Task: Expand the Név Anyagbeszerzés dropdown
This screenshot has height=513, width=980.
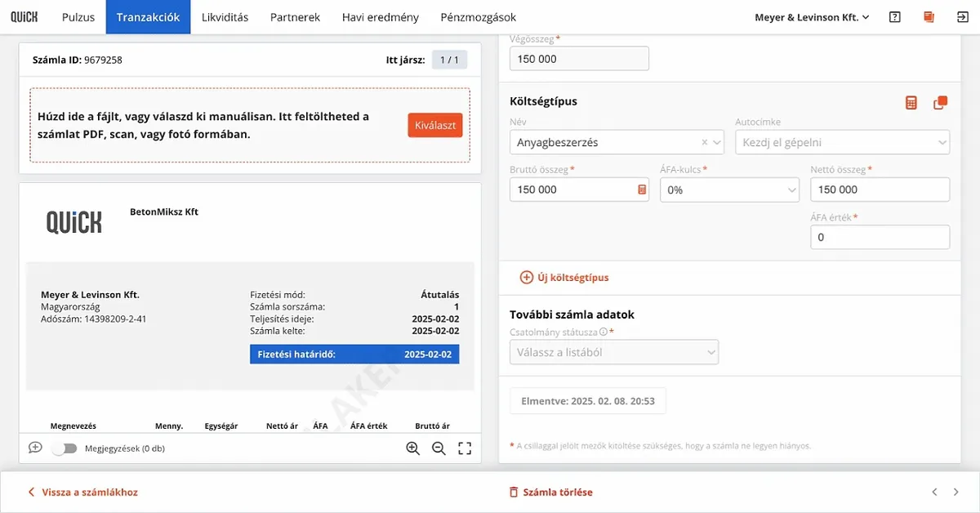Action: tap(717, 142)
